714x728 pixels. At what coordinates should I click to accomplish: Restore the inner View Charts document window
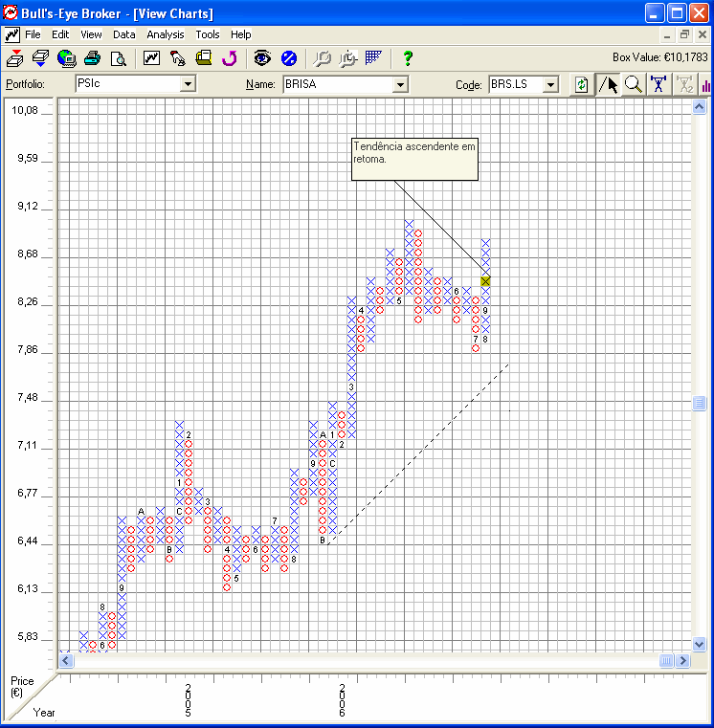tap(684, 34)
